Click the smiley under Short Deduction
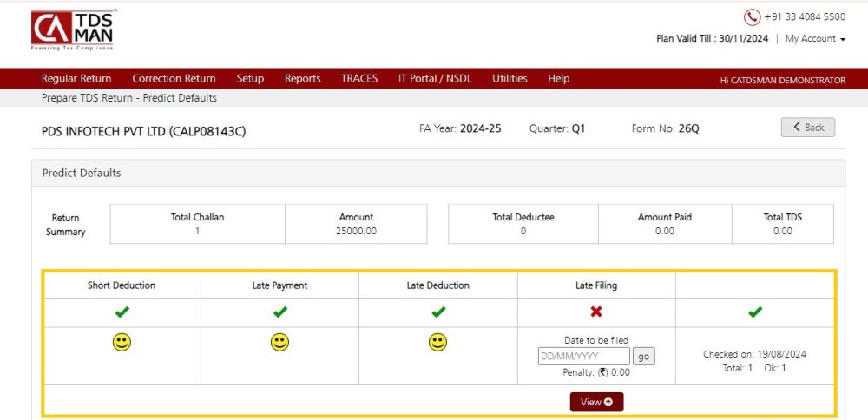The width and height of the screenshot is (868, 420). 122,343
